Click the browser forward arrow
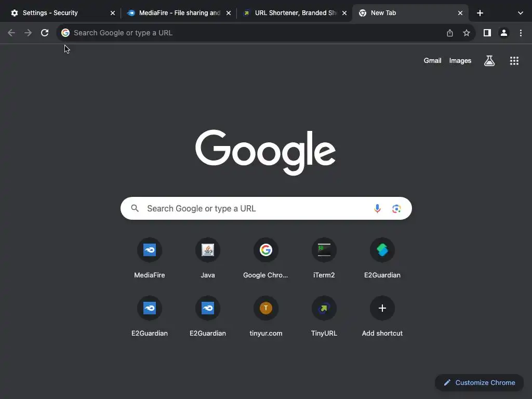 [x=28, y=33]
